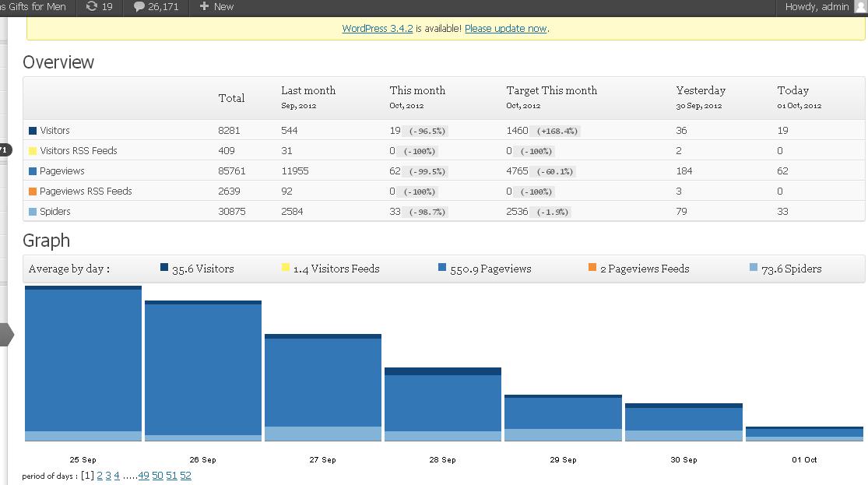Click the Visitors dark blue row swatch
The width and height of the screenshot is (868, 485).
[33, 131]
